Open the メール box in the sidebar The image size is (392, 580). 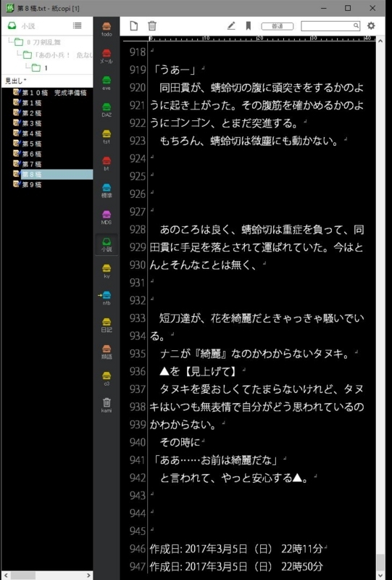(107, 57)
